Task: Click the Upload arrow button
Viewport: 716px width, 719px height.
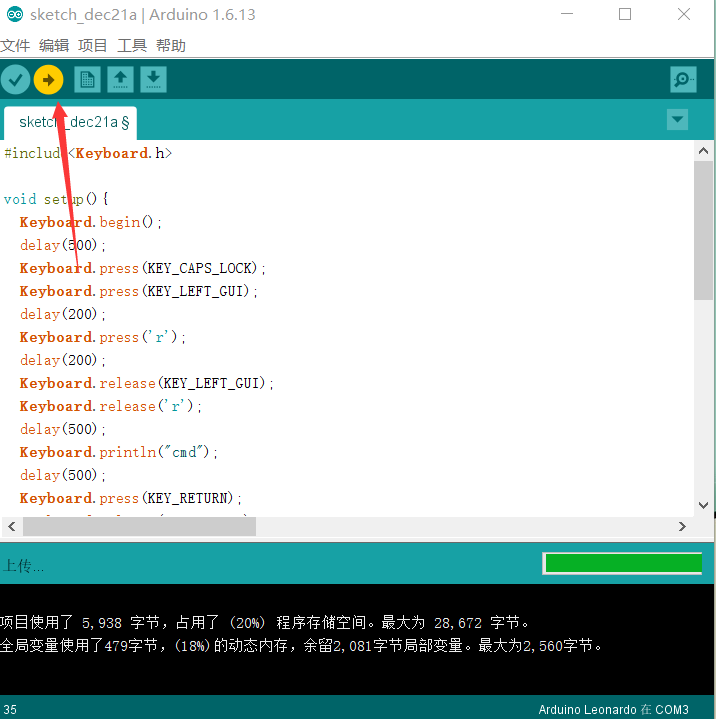Action: coord(48,80)
